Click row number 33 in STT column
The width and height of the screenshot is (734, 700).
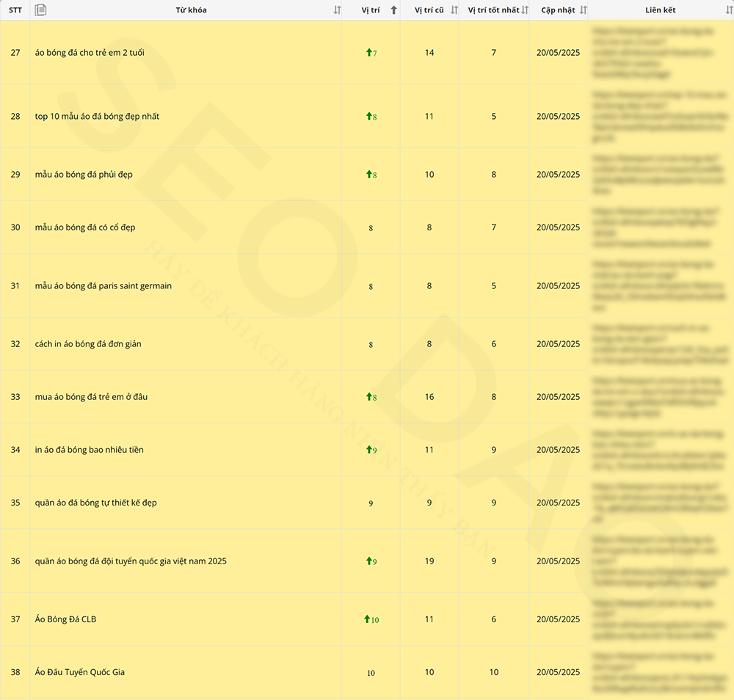15,397
